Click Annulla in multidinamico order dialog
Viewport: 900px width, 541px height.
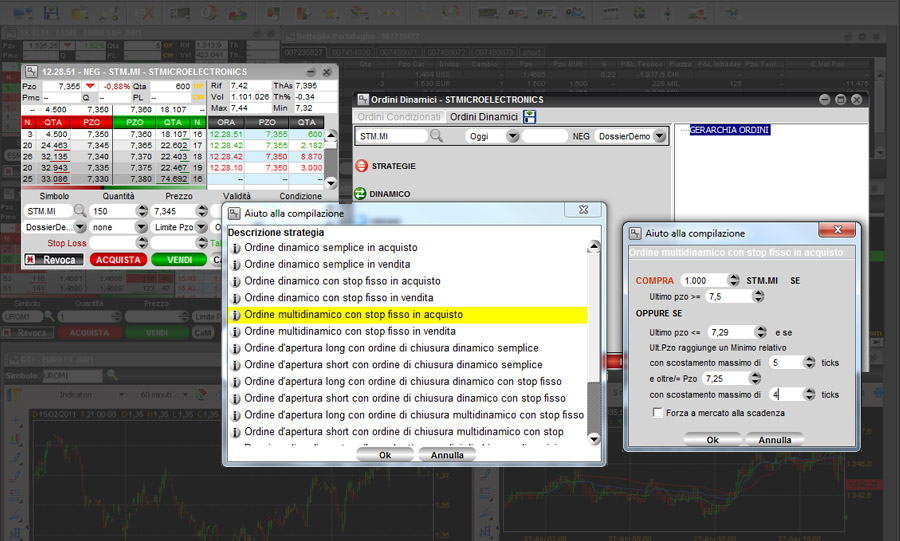click(775, 439)
